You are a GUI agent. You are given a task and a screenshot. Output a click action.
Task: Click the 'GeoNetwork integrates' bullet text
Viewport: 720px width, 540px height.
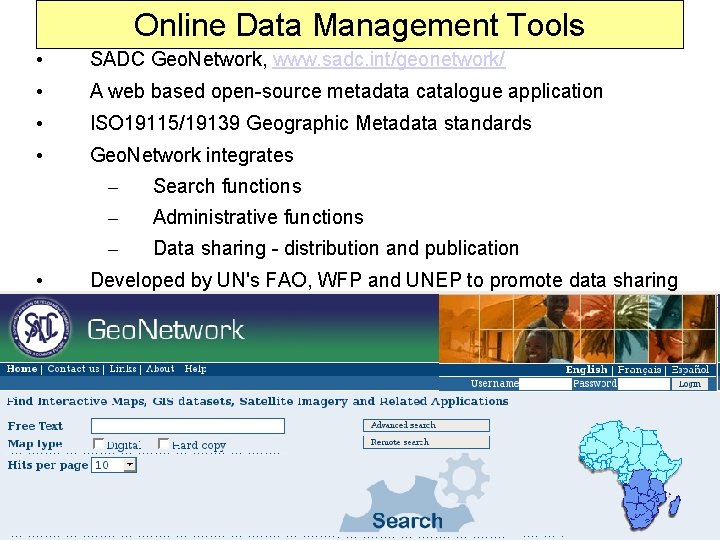192,155
